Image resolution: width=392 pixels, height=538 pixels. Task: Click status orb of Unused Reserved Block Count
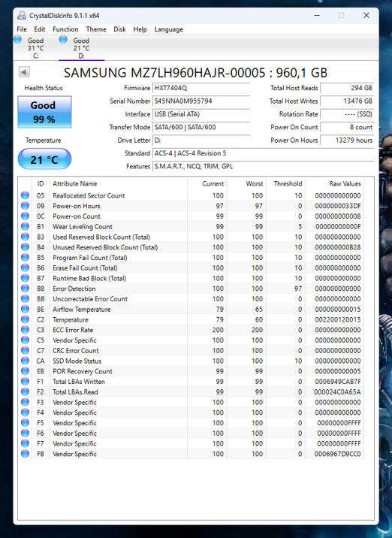25,246
